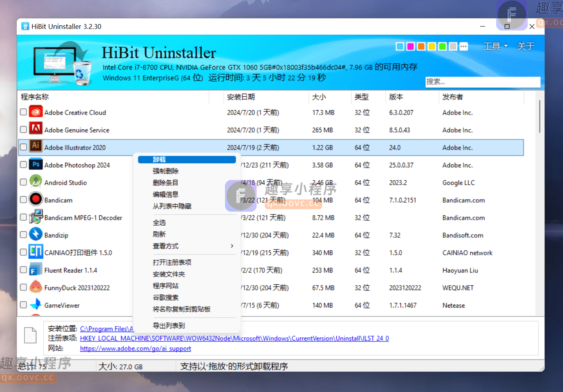Click the Bandizip app icon
Screen dimensions: 563x392
[36, 235]
